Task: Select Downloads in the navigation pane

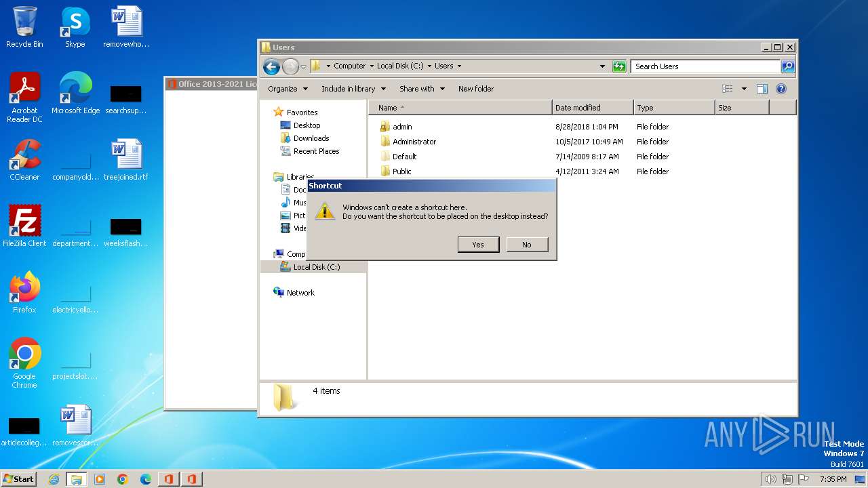Action: pyautogui.click(x=311, y=138)
